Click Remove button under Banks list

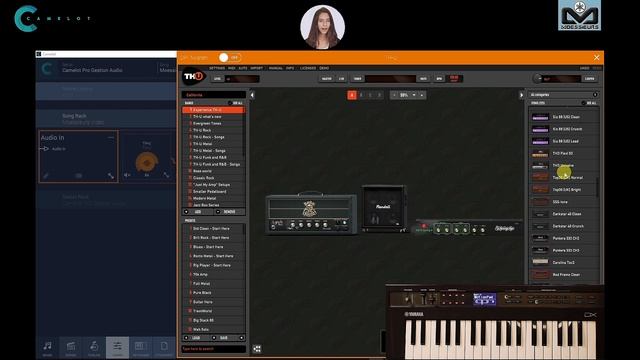pyautogui.click(x=229, y=212)
